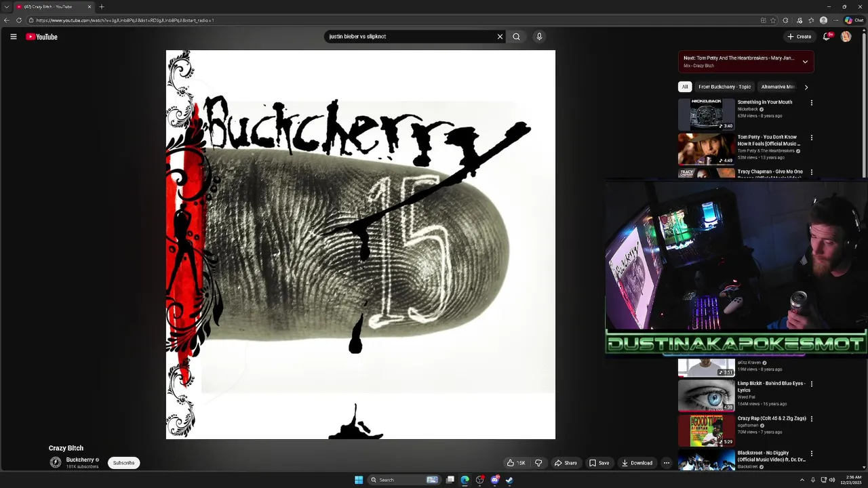Screen dimensions: 868x488
Task: Open options for Tracy Chapman video
Action: [811, 172]
